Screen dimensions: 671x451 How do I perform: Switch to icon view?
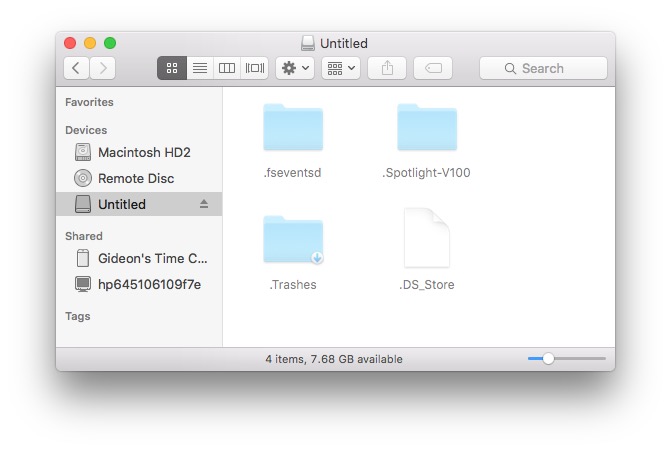coord(172,68)
